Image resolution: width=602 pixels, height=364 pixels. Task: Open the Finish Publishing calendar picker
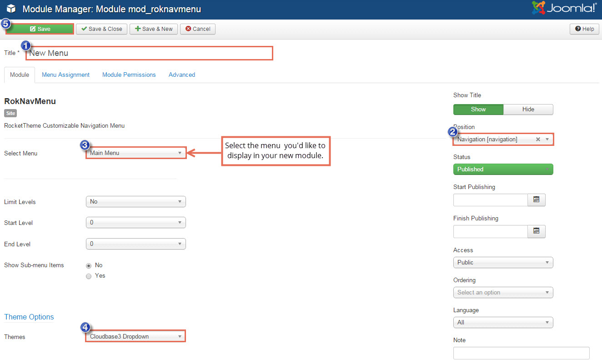click(536, 231)
